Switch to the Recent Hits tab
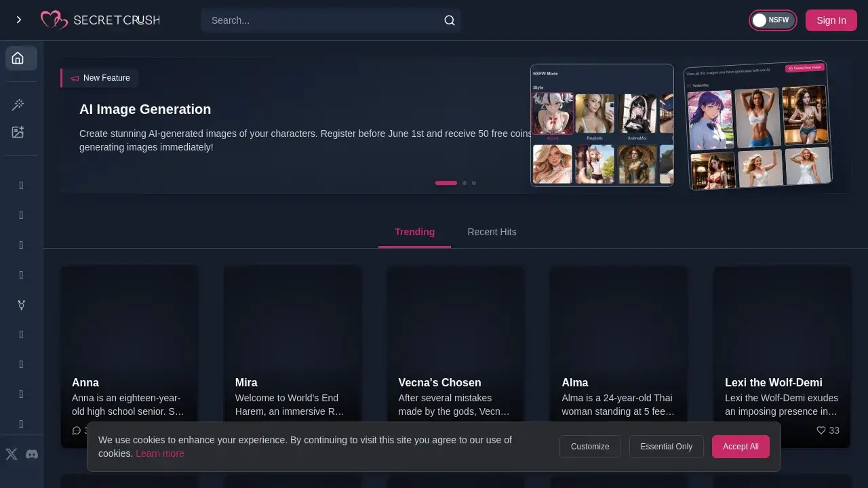 (x=492, y=232)
